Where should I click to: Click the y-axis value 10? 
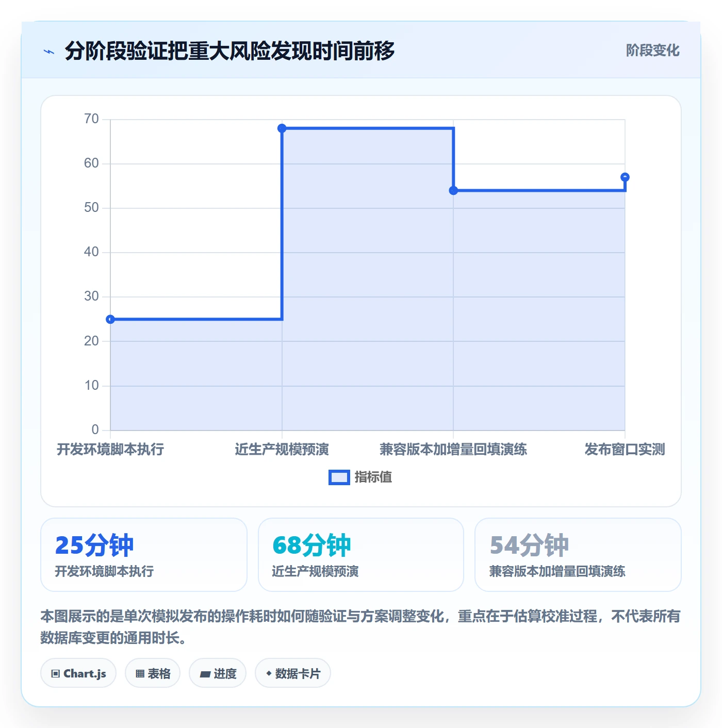91,386
